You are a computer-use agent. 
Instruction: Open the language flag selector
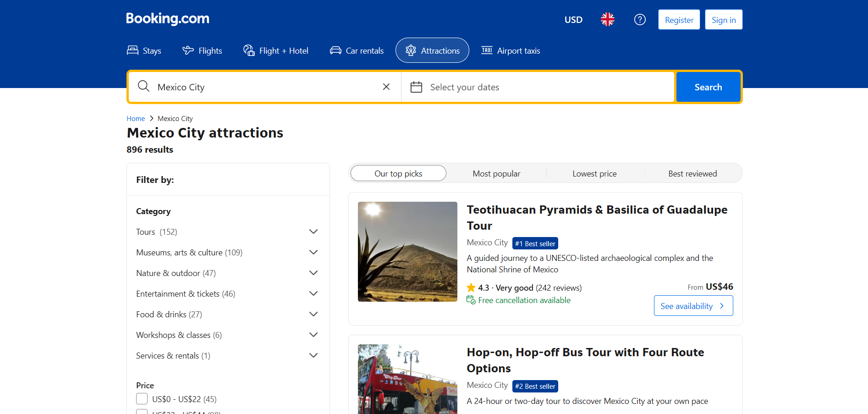[608, 19]
